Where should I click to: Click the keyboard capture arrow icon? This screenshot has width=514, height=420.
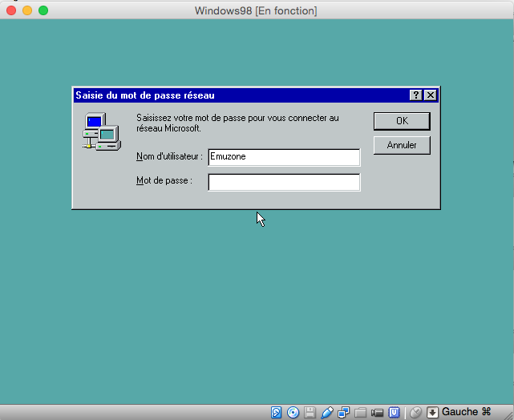point(432,413)
